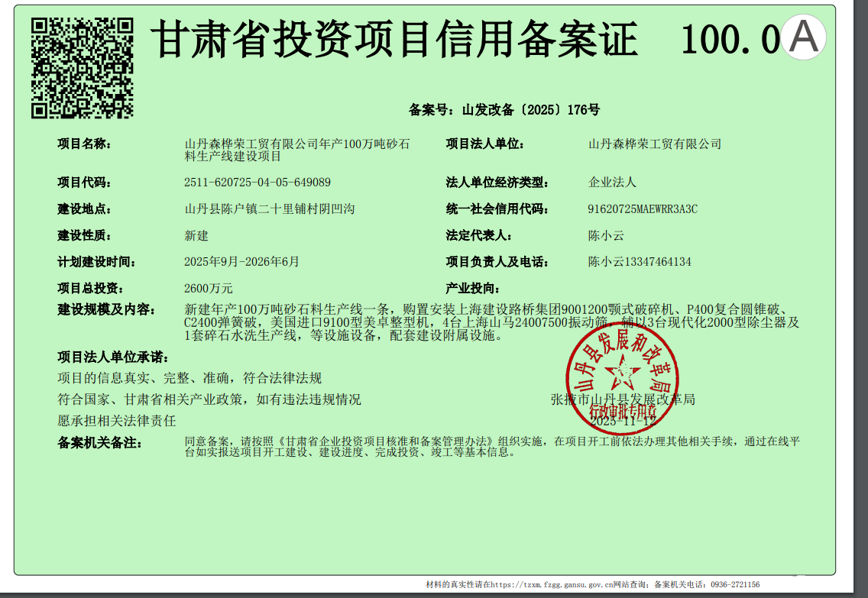
Task: Click the 项目名称 field label
Action: point(85,144)
